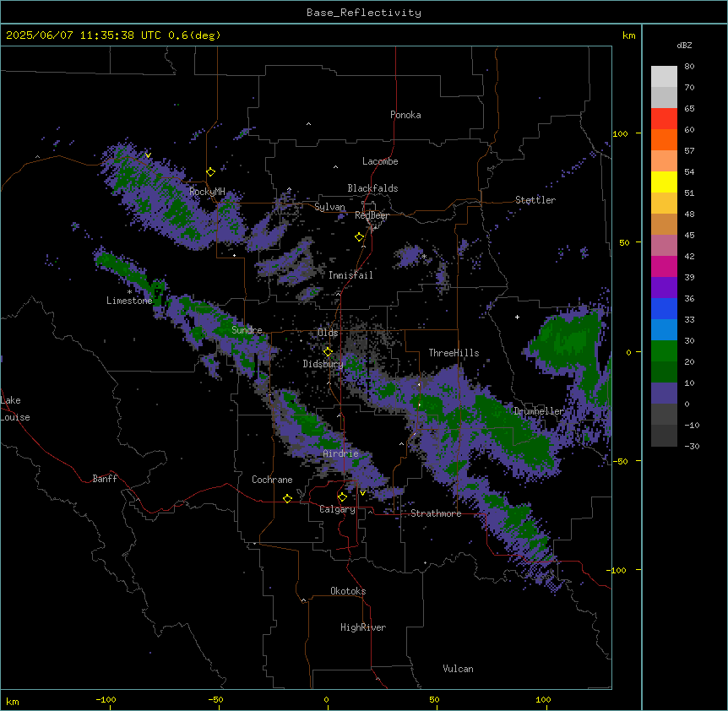
Task: Click the Base_Reflectivity title text
Action: (x=364, y=13)
